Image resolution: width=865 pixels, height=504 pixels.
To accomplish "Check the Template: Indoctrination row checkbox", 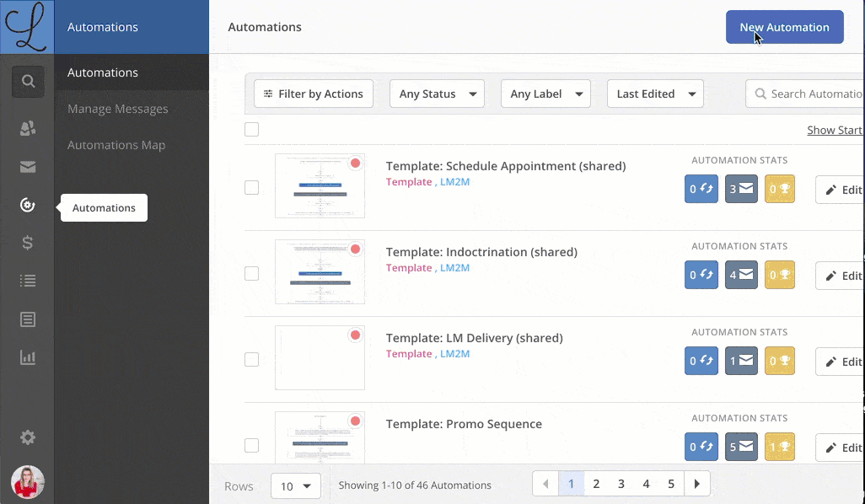I will [x=251, y=273].
